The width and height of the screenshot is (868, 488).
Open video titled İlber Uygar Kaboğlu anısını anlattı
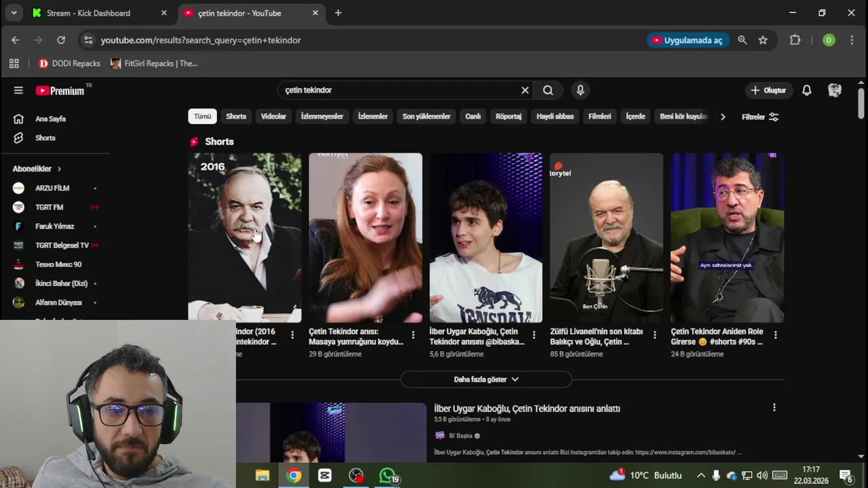[527, 409]
